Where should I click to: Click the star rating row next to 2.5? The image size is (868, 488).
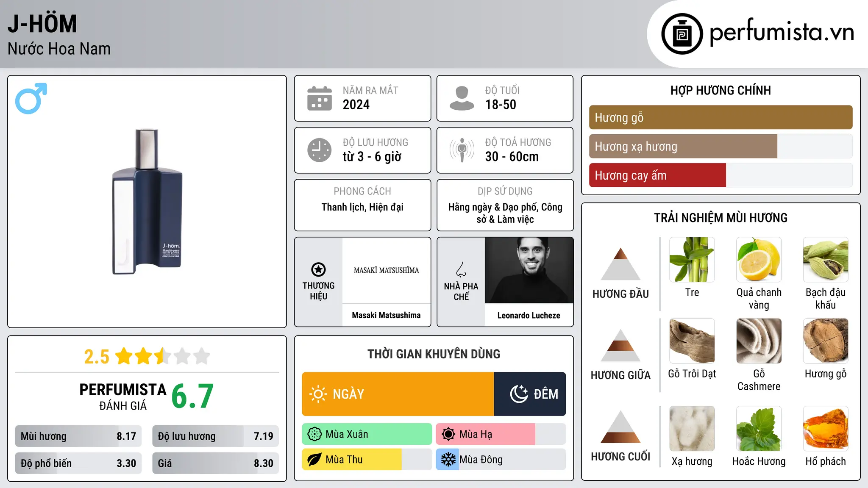tap(163, 356)
